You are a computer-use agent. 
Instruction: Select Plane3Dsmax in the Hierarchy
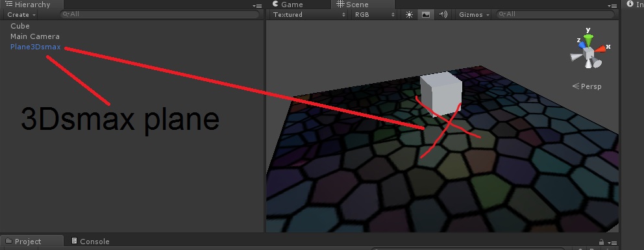[35, 47]
